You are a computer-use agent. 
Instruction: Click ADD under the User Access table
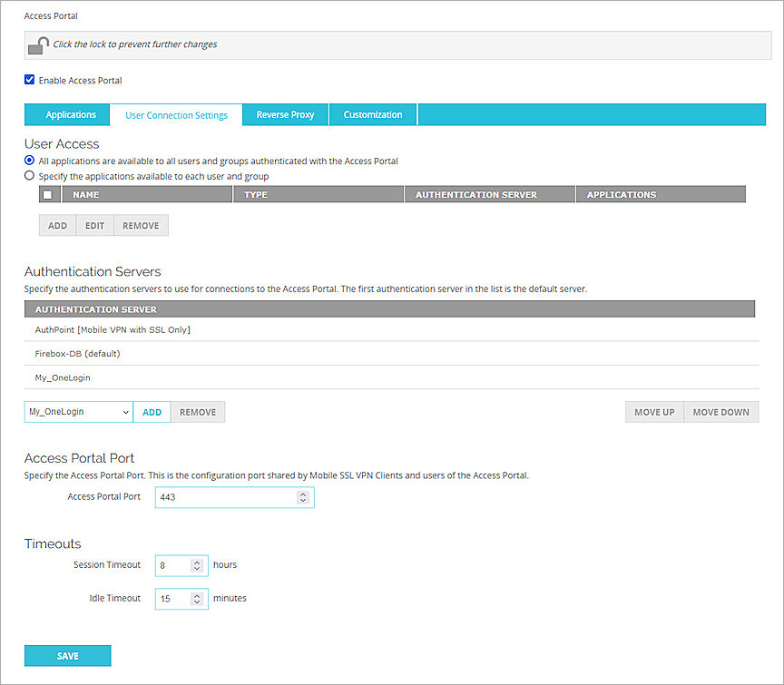coord(57,225)
